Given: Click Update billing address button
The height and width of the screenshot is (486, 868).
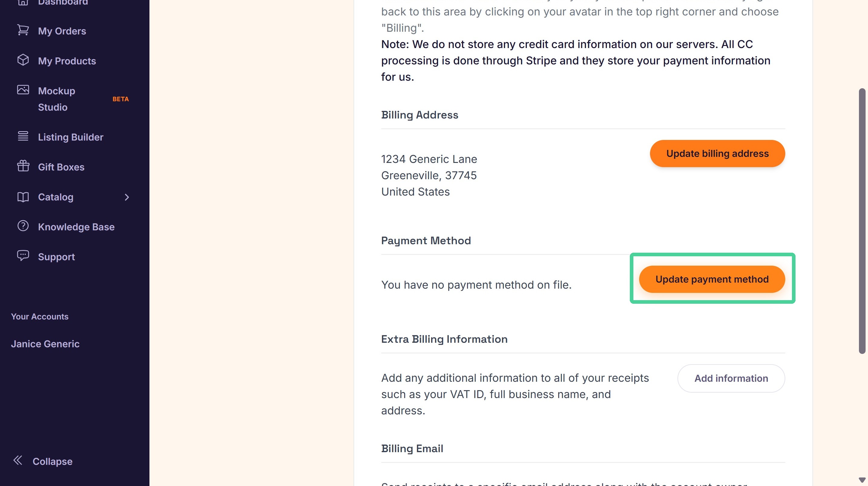Looking at the screenshot, I should click(x=717, y=154).
